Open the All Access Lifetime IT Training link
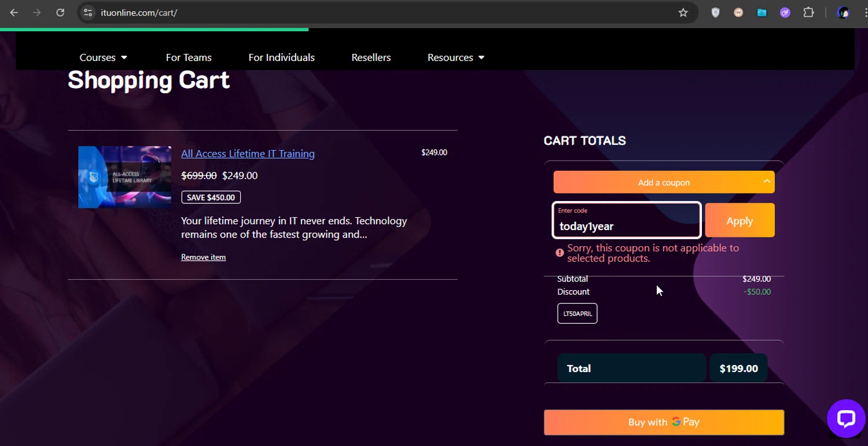The image size is (868, 446). (248, 153)
